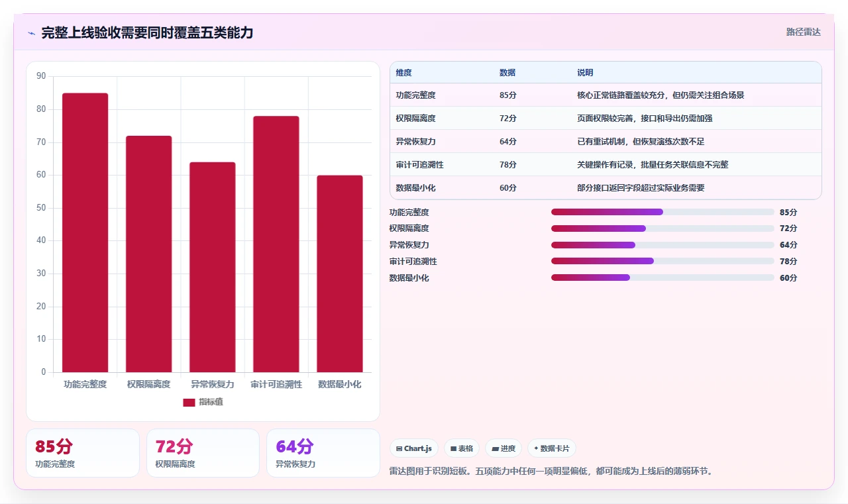
Task: Click the 审计可追溯性 bar in the chart
Action: [276, 244]
